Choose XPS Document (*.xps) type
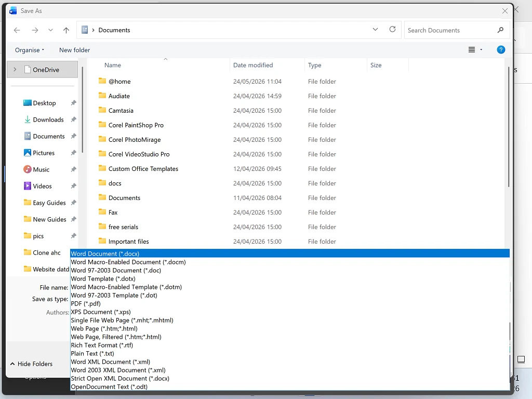The width and height of the screenshot is (532, 399). coord(290,312)
